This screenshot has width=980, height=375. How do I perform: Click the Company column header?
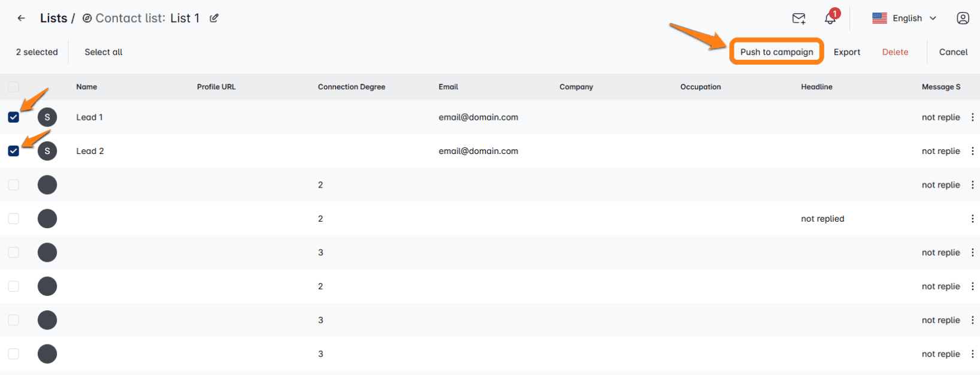(x=576, y=87)
